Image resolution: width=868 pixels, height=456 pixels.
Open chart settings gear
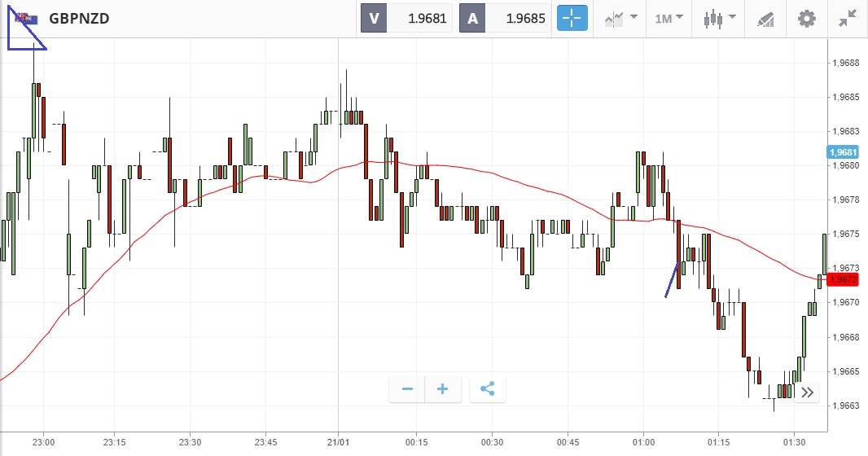[806, 18]
